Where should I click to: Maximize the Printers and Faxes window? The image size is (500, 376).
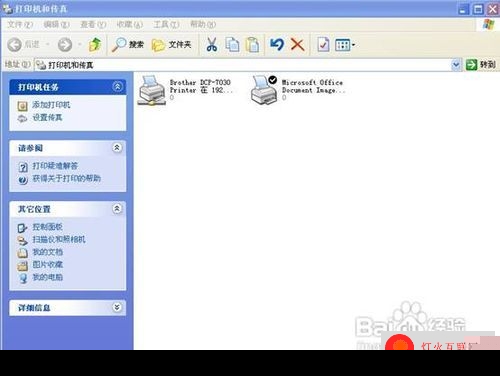[478, 9]
